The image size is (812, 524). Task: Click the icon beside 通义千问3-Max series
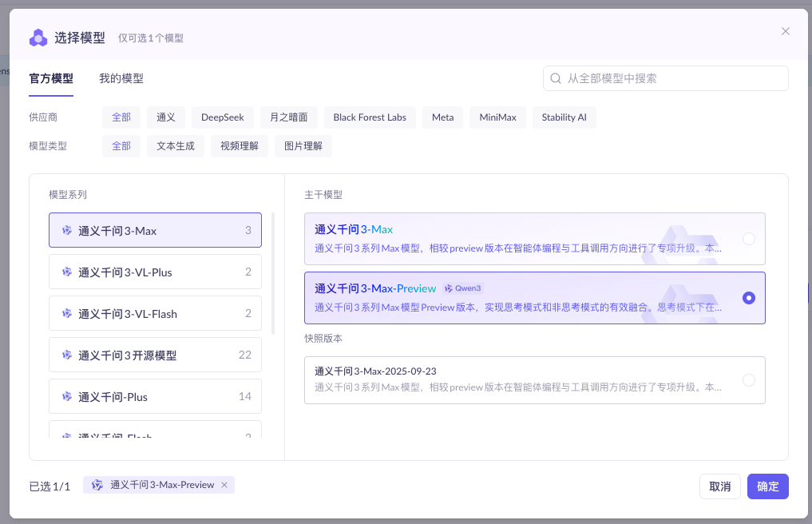pyautogui.click(x=67, y=231)
